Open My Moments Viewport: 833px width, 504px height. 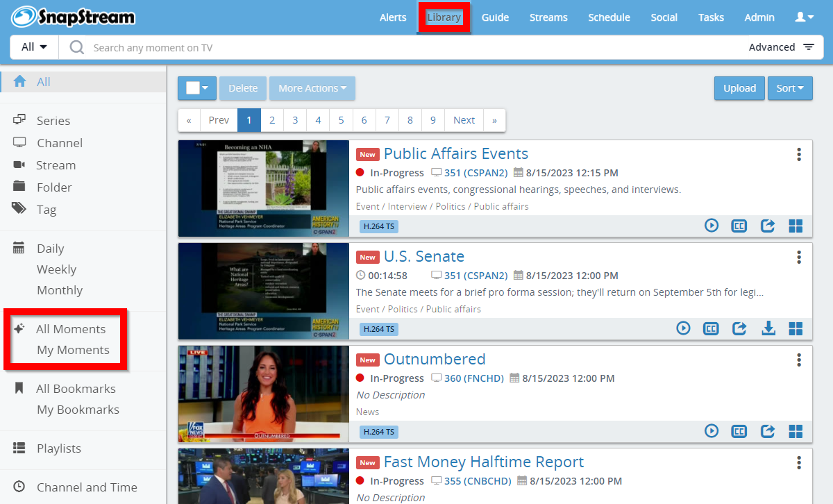click(x=73, y=350)
